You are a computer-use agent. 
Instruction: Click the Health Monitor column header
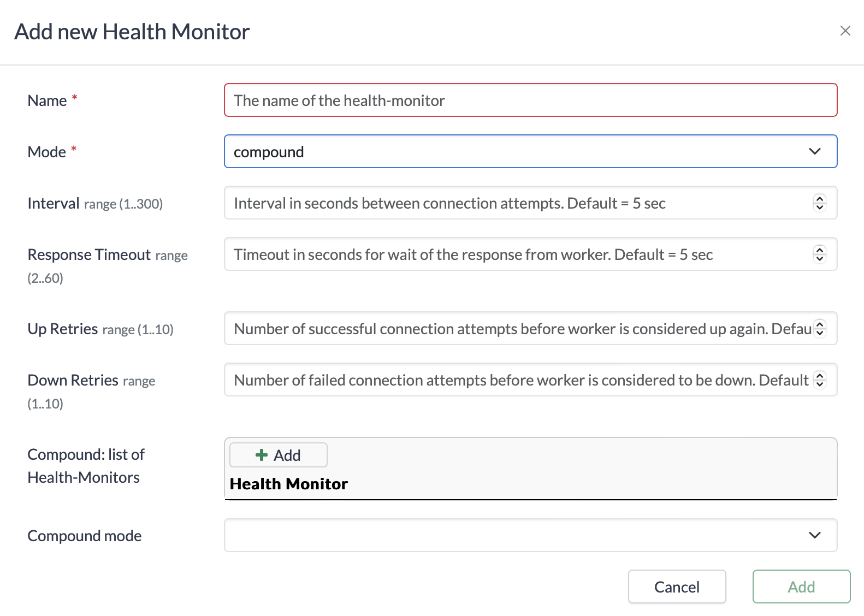coord(288,484)
